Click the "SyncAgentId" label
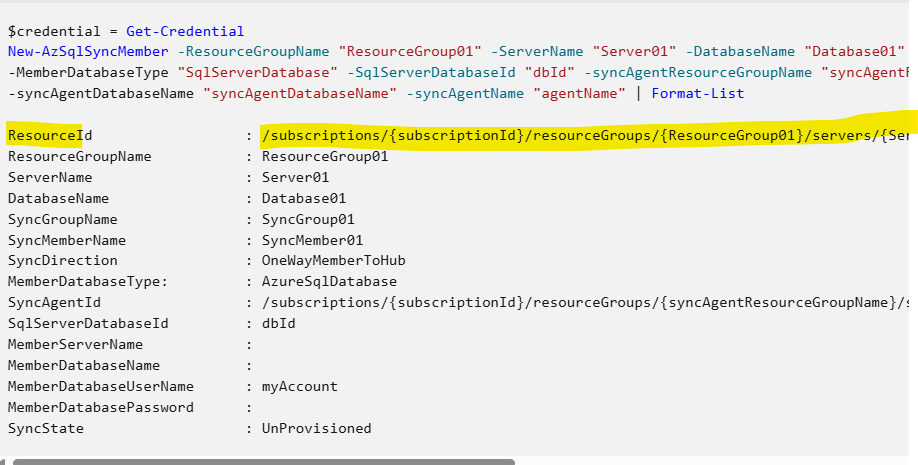Image resolution: width=918 pixels, height=465 pixels. point(54,303)
